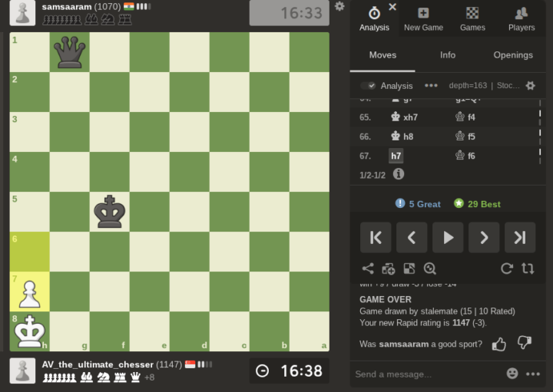Click the rematch refresh icon
The width and height of the screenshot is (553, 392).
pyautogui.click(x=506, y=268)
